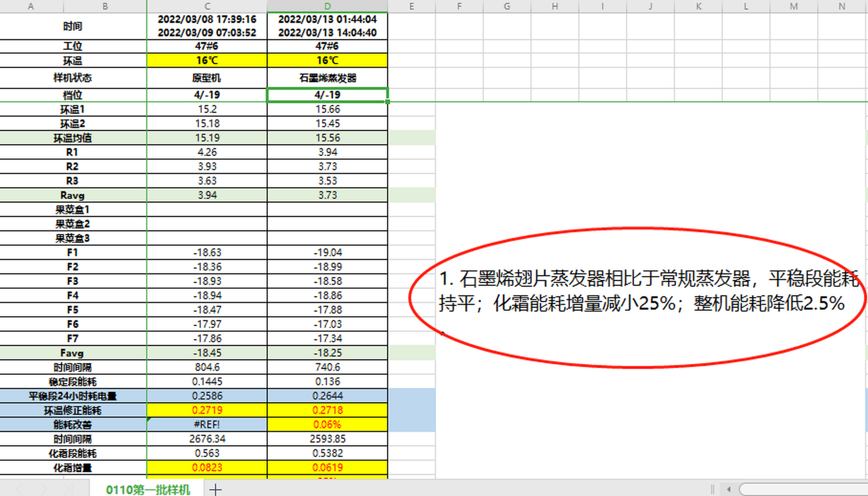Image resolution: width=868 pixels, height=496 pixels.
Task: Click the #REF! error cell
Action: coord(207,425)
